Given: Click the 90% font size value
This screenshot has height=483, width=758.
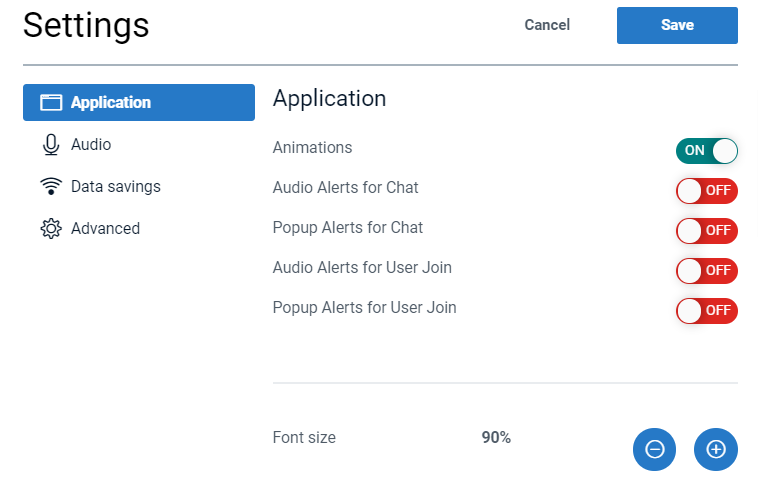Looking at the screenshot, I should 496,438.
